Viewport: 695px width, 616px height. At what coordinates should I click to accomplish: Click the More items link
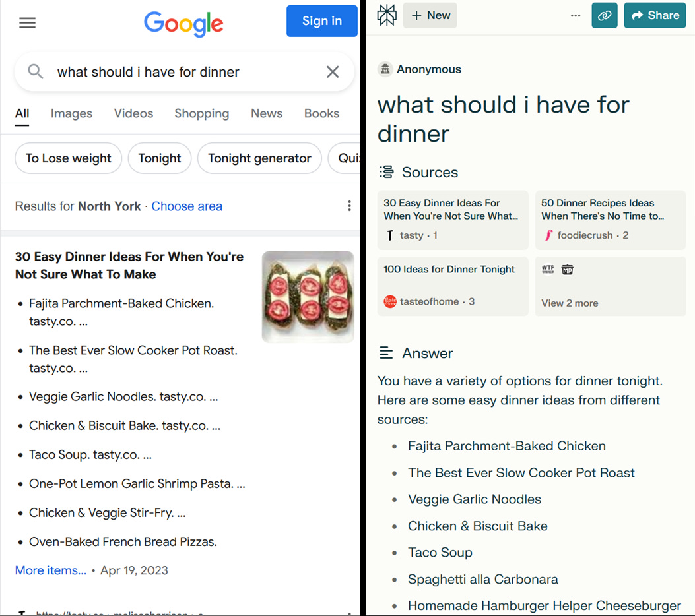(51, 570)
